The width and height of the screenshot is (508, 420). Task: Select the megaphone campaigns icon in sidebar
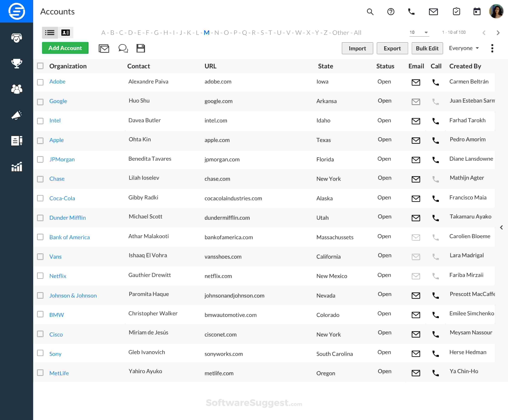pos(16,115)
